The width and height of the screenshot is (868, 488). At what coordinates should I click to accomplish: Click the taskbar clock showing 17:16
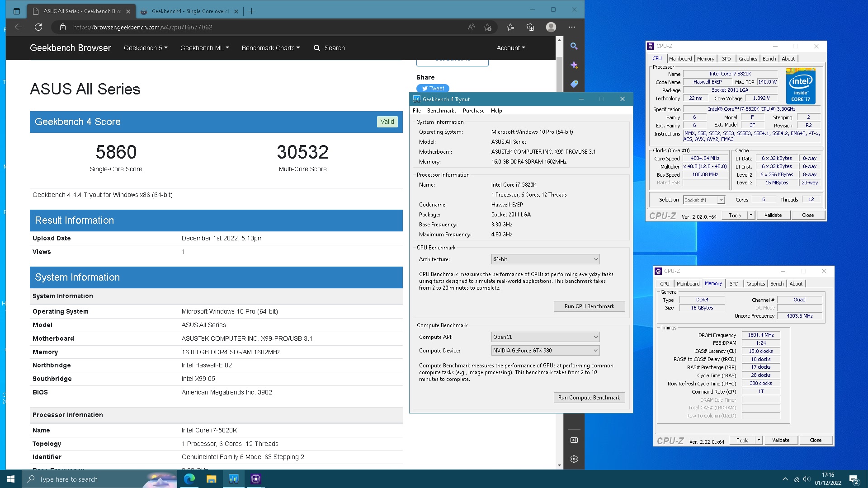click(828, 479)
